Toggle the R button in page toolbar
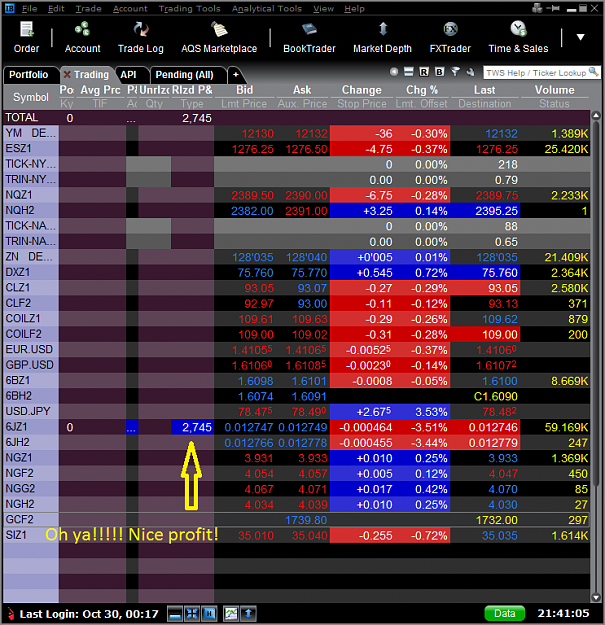Screen dimensions: 605x625 click(424, 72)
